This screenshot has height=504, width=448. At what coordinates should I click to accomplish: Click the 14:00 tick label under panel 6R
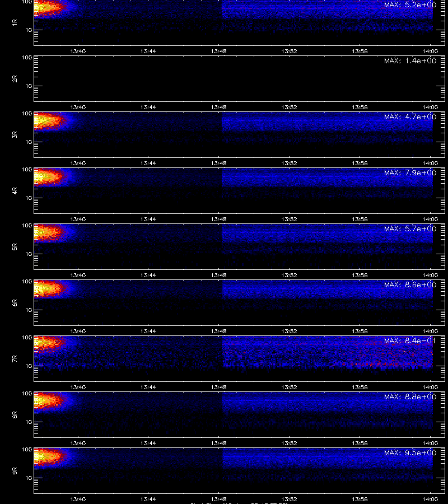430,331
